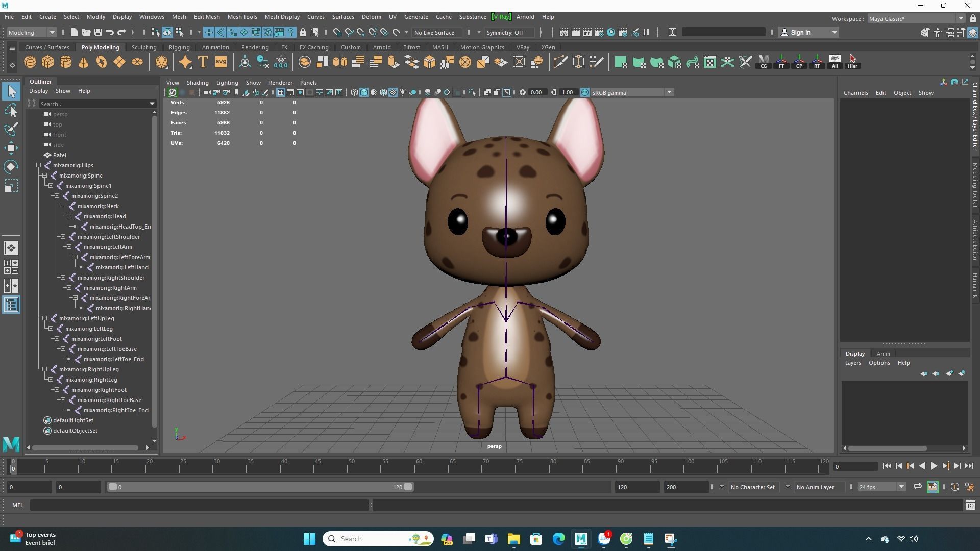The width and height of the screenshot is (980, 551).
Task: Click the Multi-Cut tool shelf icon
Action: (x=560, y=62)
